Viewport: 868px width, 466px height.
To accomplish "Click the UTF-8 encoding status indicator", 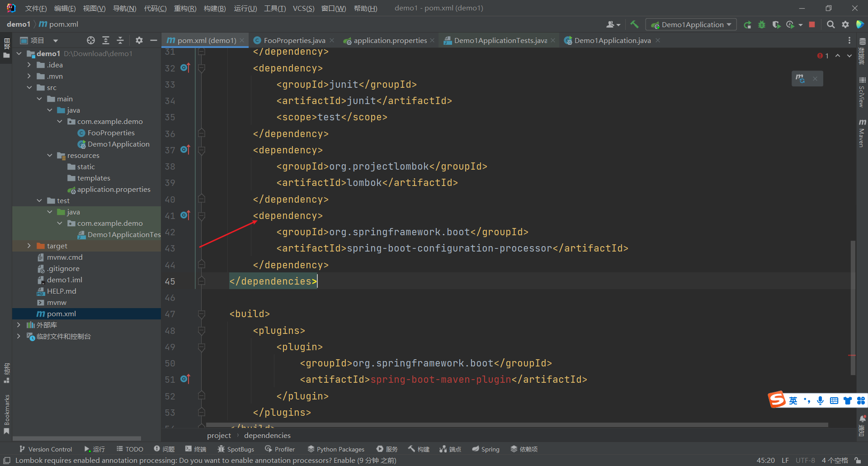I will [x=805, y=460].
